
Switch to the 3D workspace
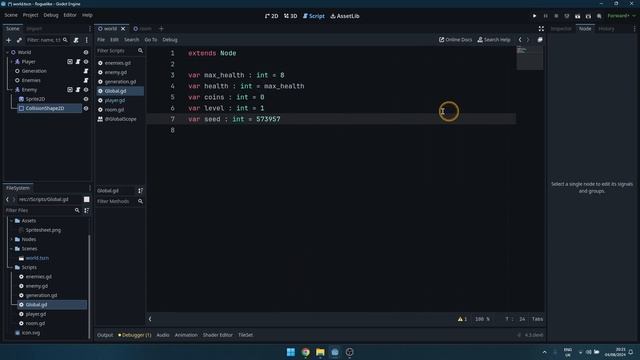(290, 16)
